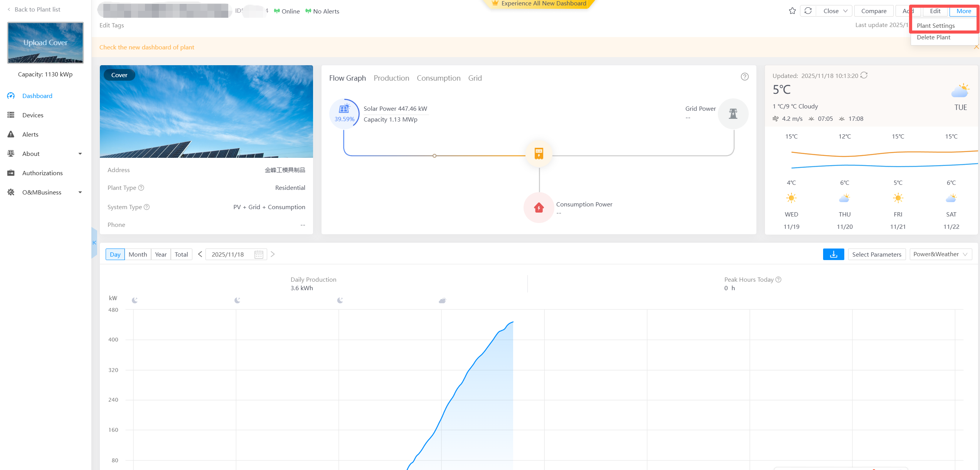Click the Select Parameters button

[876, 254]
